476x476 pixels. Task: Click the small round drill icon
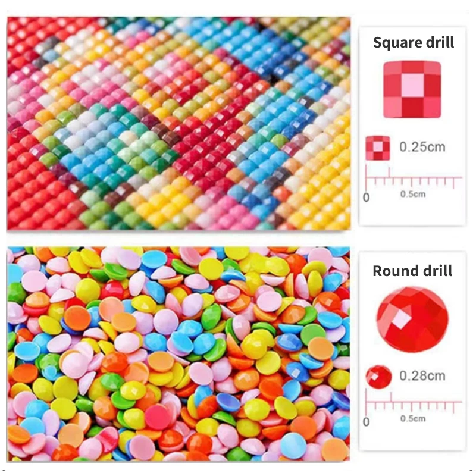click(378, 377)
